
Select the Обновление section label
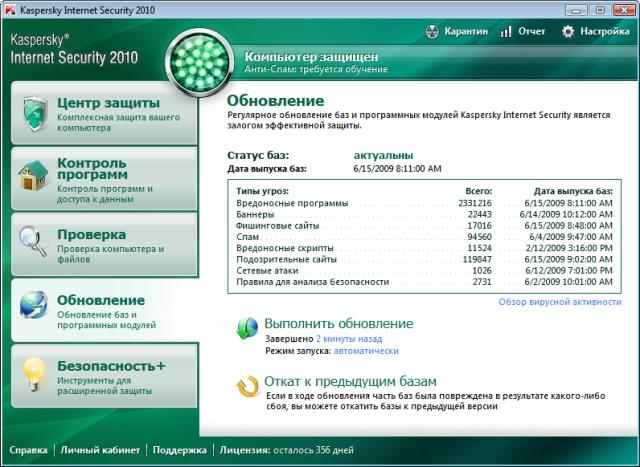point(101,300)
